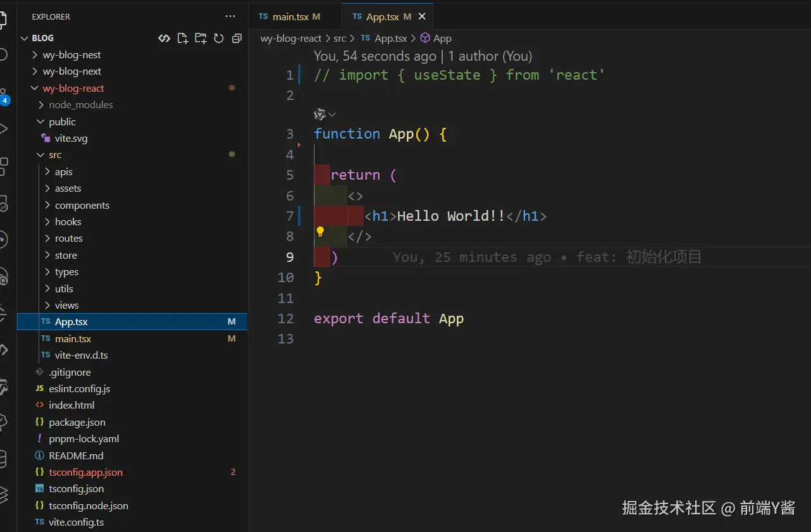Click the 'You, 54 seconds ago' codelens
This screenshot has height=532, width=811.
tap(375, 56)
